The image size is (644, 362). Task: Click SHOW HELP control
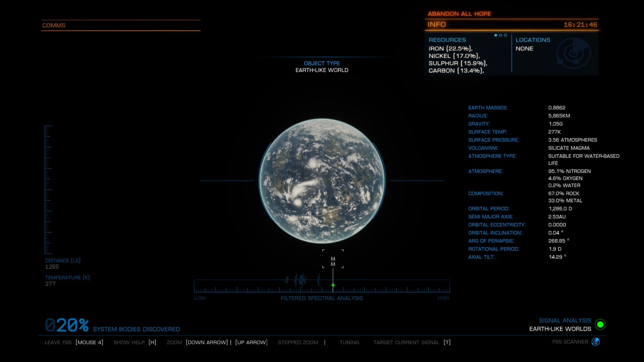(x=135, y=342)
